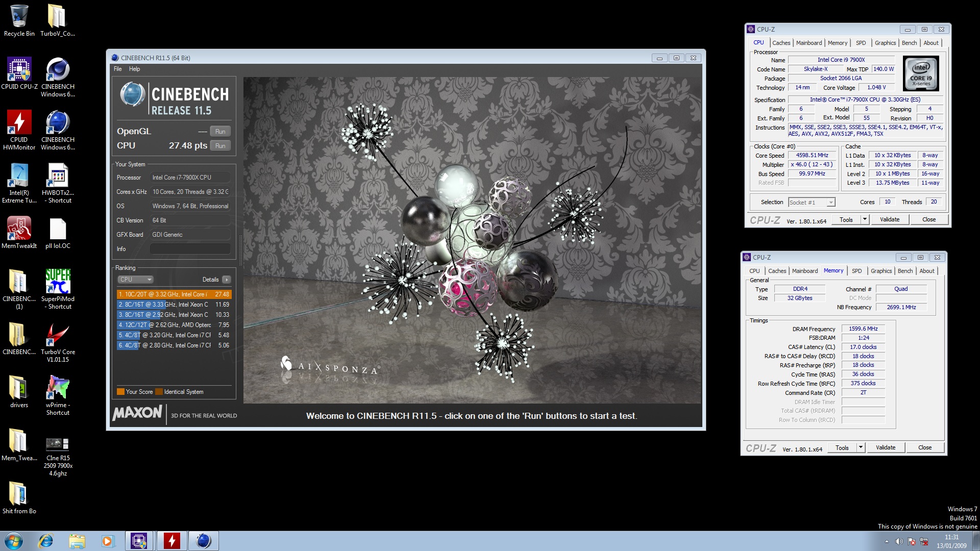
Task: Run the OpenGL benchmark test
Action: [x=220, y=131]
